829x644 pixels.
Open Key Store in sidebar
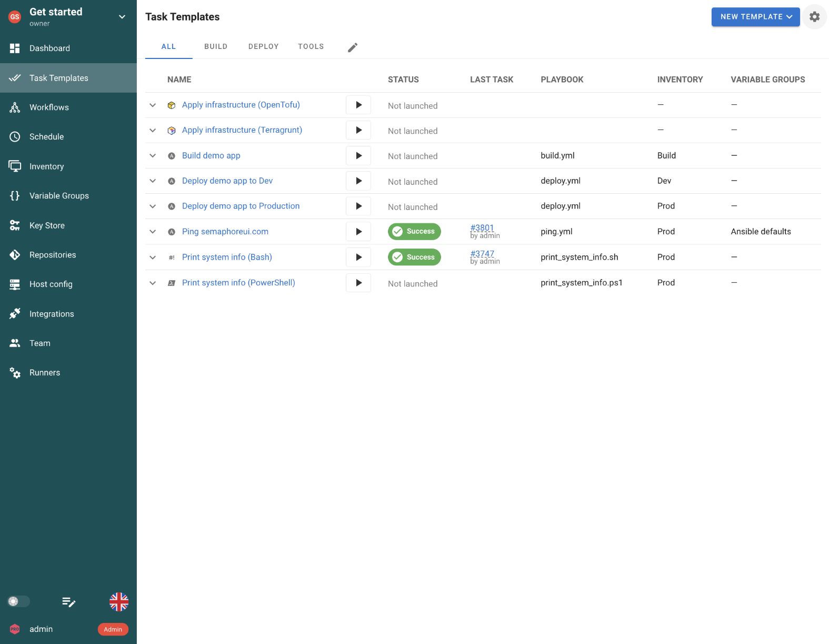[x=68, y=225]
